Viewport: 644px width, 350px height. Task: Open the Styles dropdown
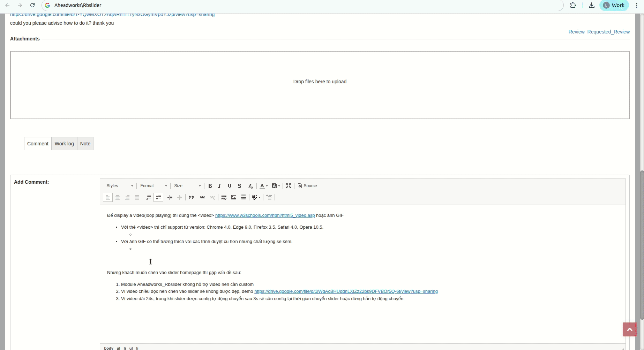(x=120, y=186)
